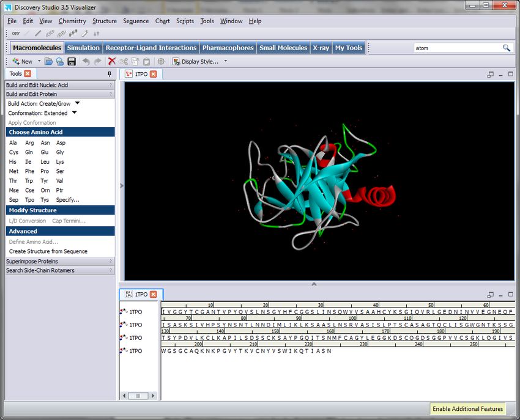The image size is (520, 420).
Task: Select the second helix chain sketch tool
Action: click(61, 34)
